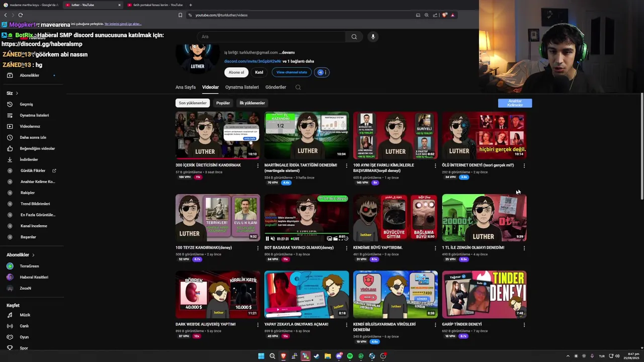Open the Windows Start menu
This screenshot has width=644, height=362.
(x=261, y=356)
